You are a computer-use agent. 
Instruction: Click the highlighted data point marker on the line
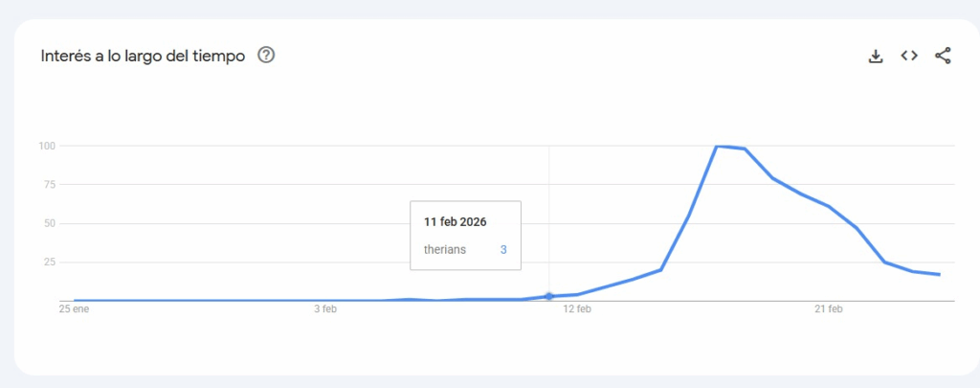point(549,297)
